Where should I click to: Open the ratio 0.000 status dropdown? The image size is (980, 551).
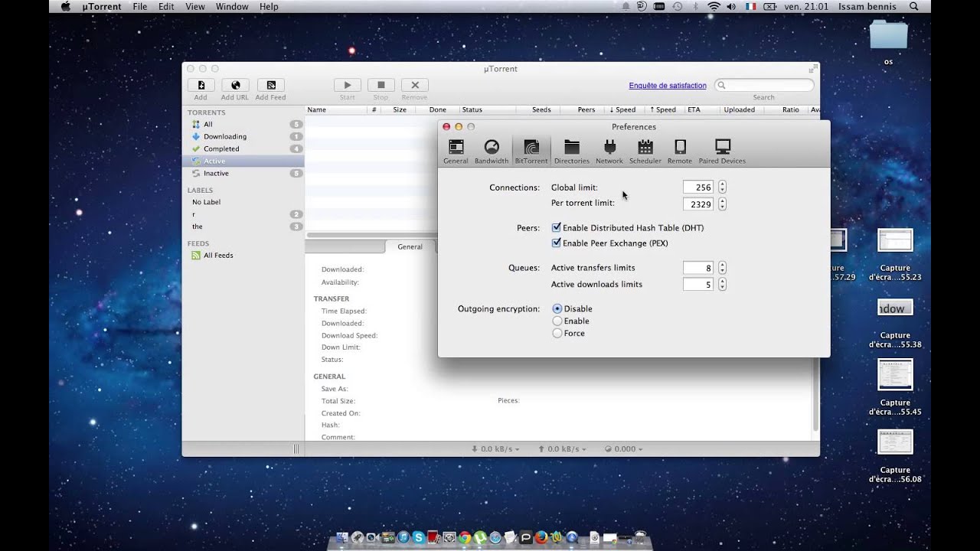623,449
